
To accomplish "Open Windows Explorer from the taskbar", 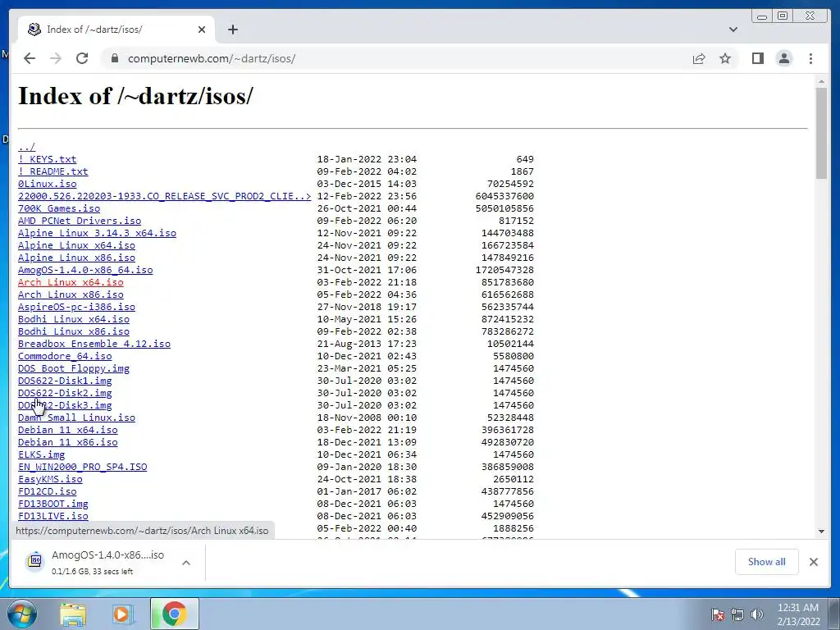I will coord(73,614).
